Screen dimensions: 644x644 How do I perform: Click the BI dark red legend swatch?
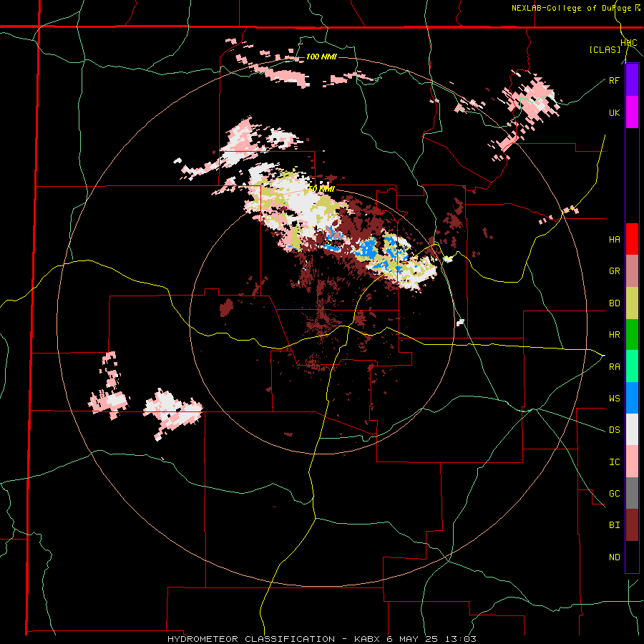pyautogui.click(x=632, y=525)
